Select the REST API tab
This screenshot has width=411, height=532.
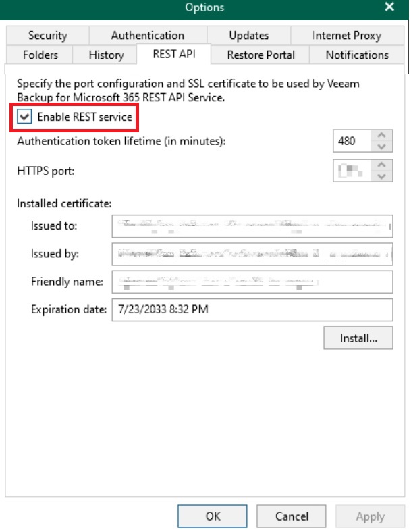pyautogui.click(x=174, y=54)
